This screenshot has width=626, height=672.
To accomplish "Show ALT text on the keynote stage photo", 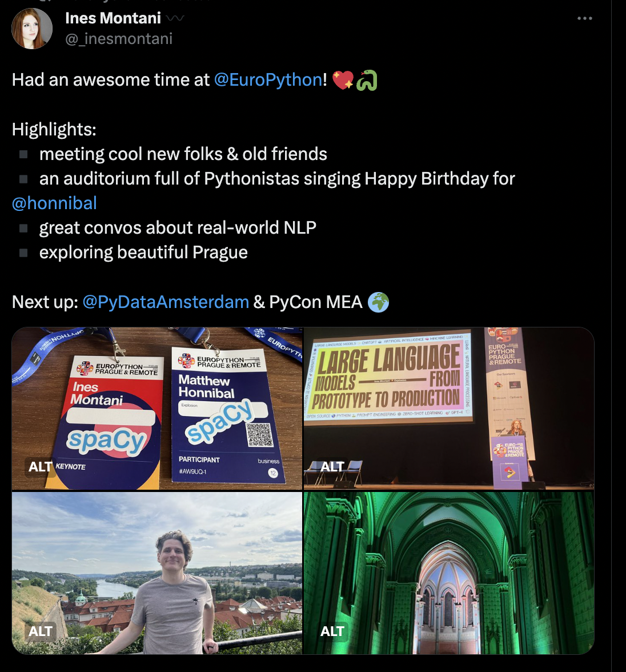I will pyautogui.click(x=332, y=466).
